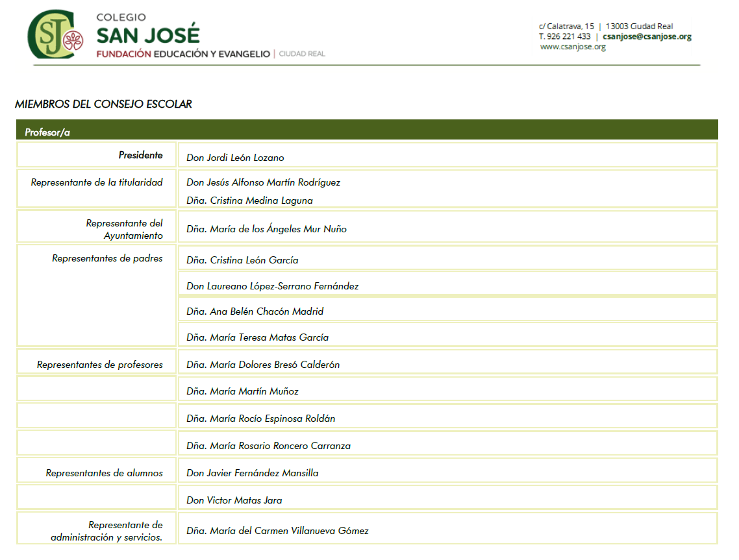This screenshot has height=560, width=739.
Task: Select Dña. María de los Ángeles Mur Nuño
Action: pos(266,229)
